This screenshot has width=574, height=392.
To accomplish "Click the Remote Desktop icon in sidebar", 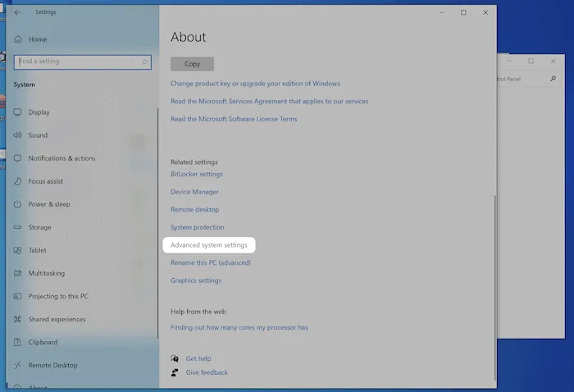I will (x=17, y=365).
